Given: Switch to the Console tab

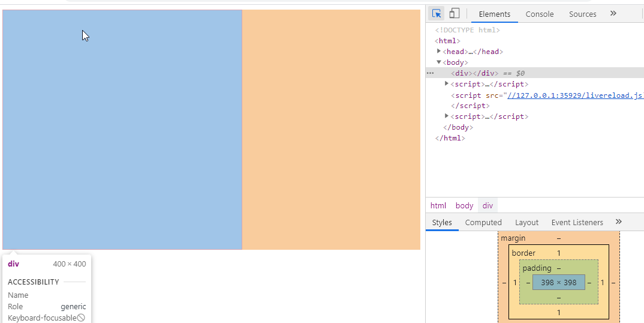Looking at the screenshot, I should tap(540, 14).
